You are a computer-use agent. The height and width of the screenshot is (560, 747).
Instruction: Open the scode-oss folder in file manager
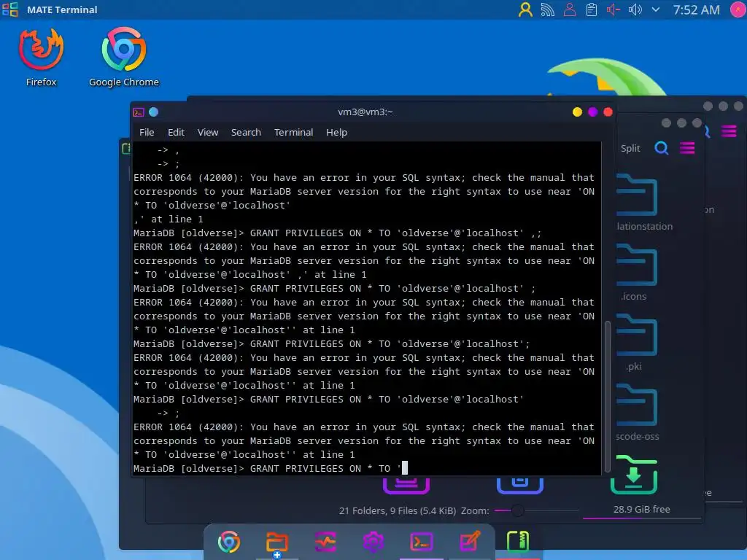click(x=637, y=413)
